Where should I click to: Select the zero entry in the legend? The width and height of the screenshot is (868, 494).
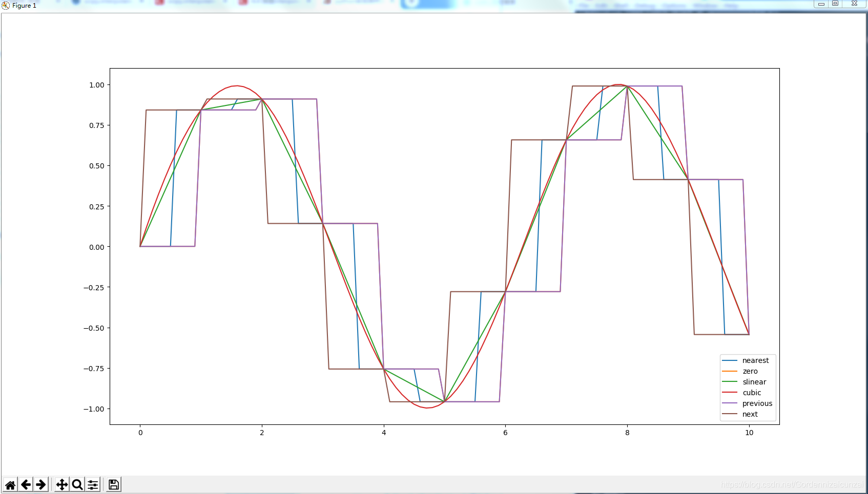click(x=749, y=371)
